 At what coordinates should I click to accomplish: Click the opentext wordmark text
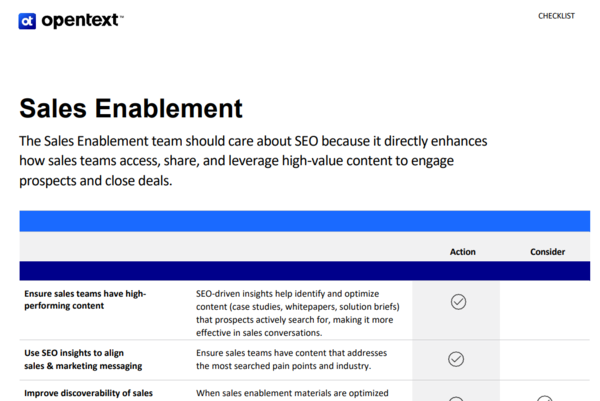[79, 20]
